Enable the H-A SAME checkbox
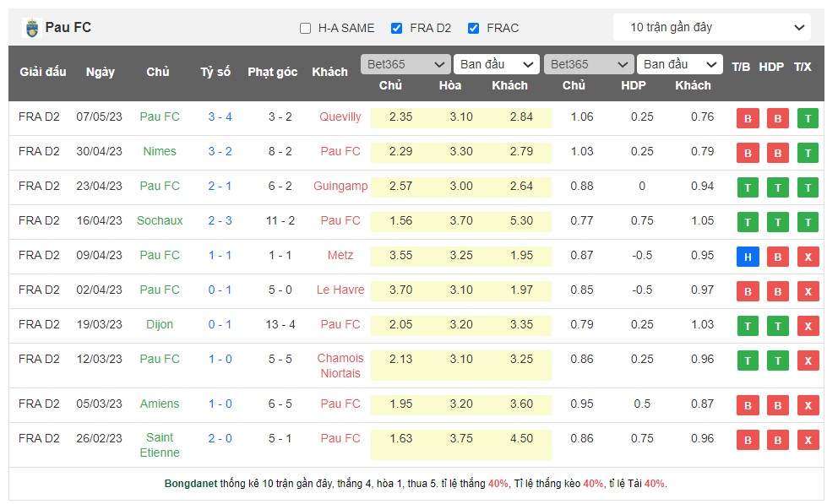This screenshot has width=827, height=504. click(306, 28)
